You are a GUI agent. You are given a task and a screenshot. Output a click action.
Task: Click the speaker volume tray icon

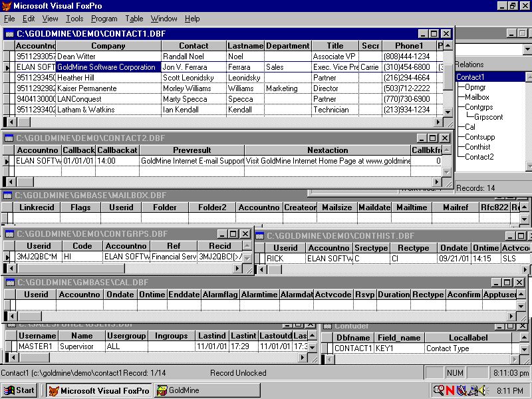[481, 390]
